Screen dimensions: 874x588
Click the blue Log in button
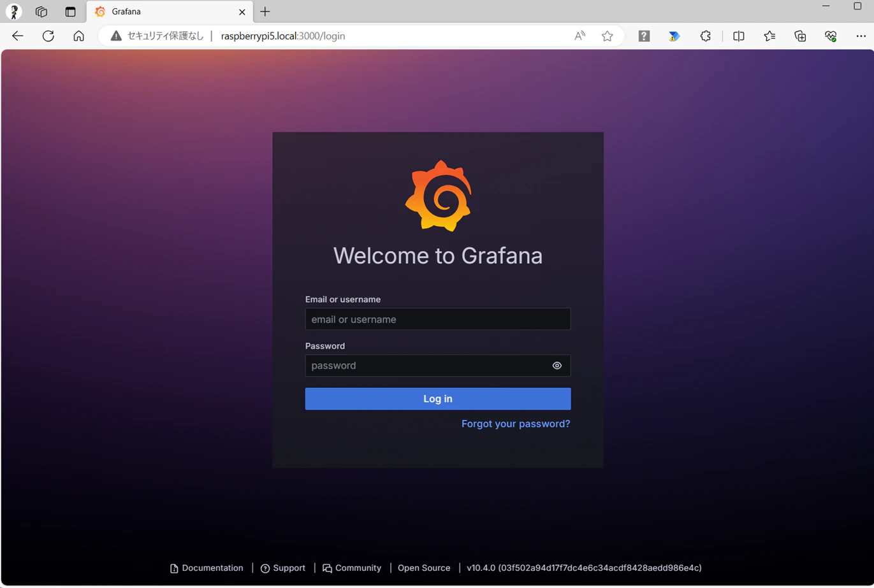coord(438,399)
